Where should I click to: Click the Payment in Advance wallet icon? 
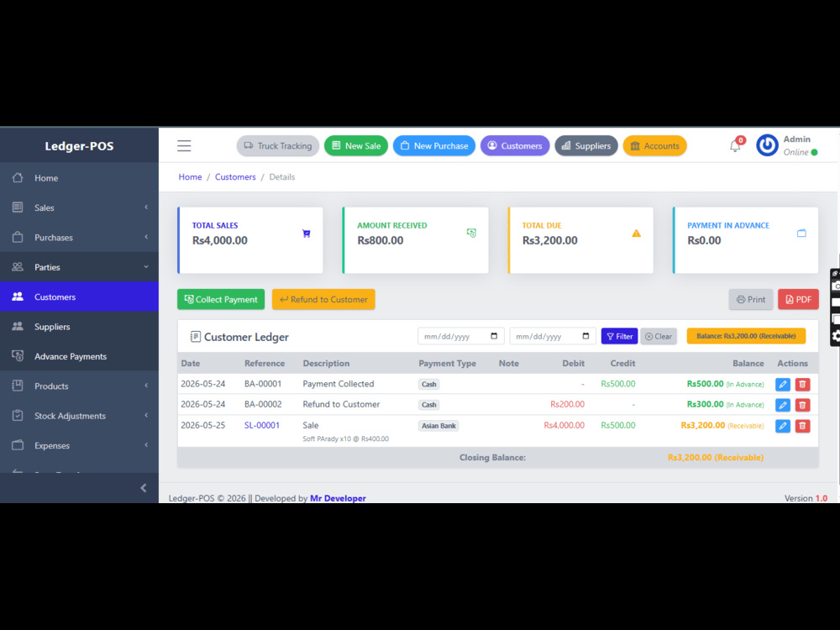coord(801,233)
